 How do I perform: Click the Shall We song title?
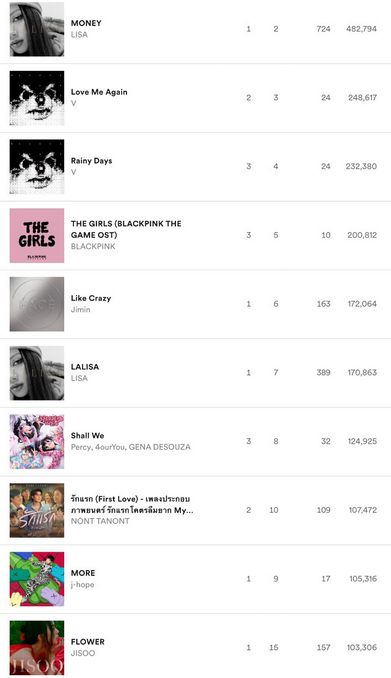(87, 435)
